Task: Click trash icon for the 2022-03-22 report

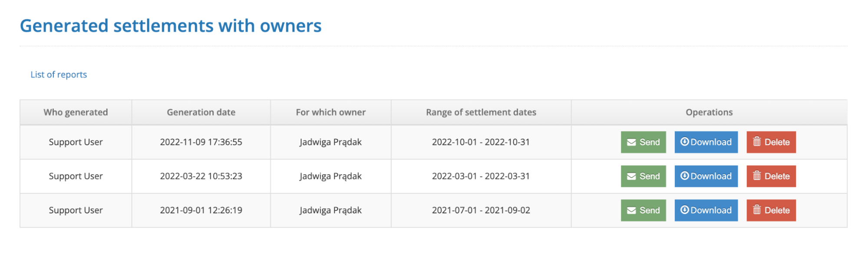Action: [x=757, y=176]
